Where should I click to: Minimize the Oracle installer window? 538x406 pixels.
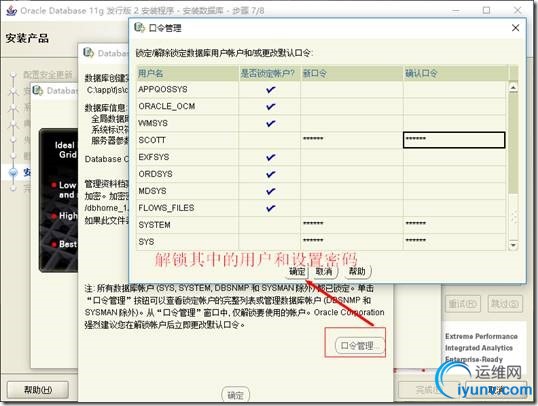(x=456, y=11)
